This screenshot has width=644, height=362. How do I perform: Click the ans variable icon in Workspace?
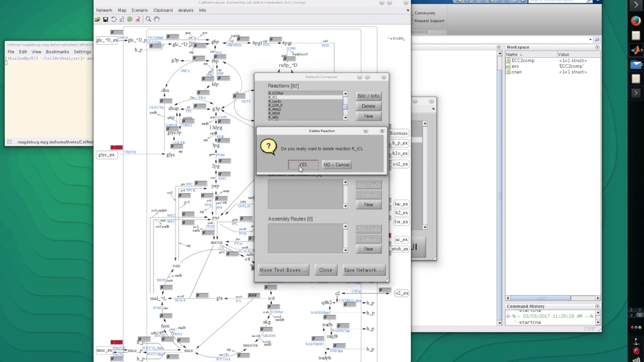tap(508, 66)
